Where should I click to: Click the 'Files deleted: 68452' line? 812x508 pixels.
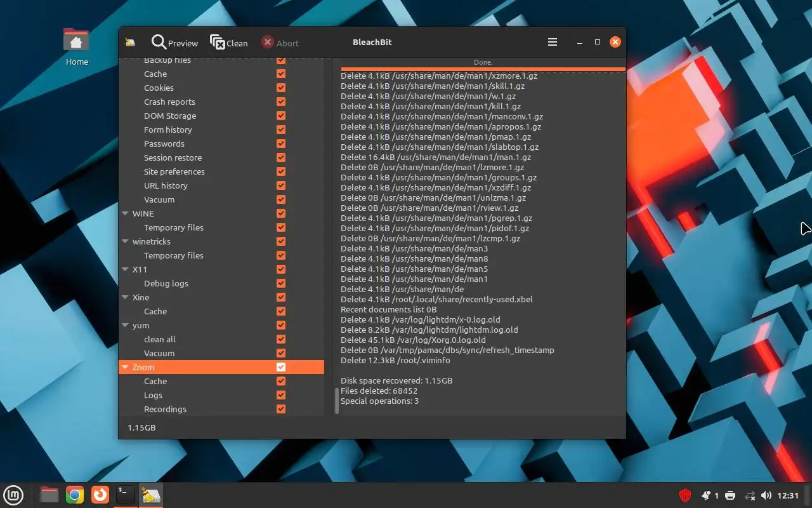point(379,391)
